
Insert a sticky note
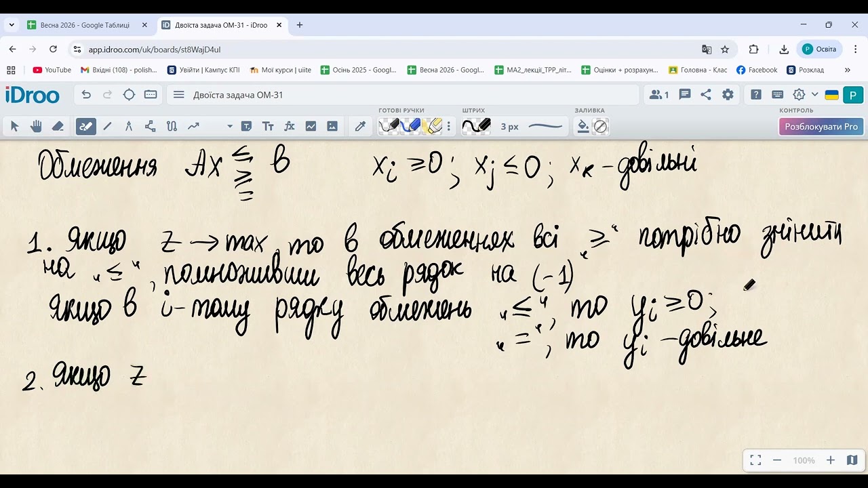coord(247,126)
